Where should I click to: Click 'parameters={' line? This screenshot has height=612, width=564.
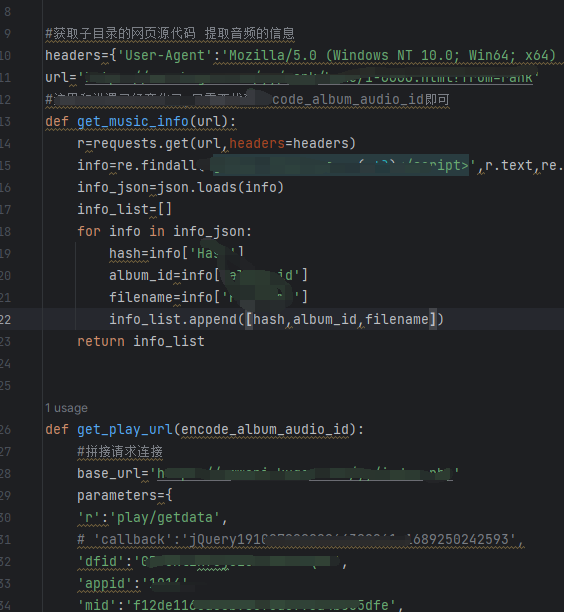tap(125, 496)
